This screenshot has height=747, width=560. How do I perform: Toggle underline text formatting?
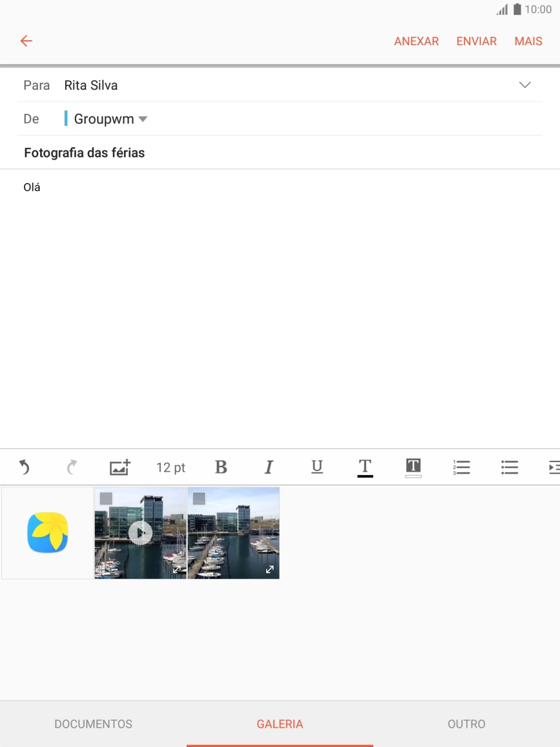316,467
